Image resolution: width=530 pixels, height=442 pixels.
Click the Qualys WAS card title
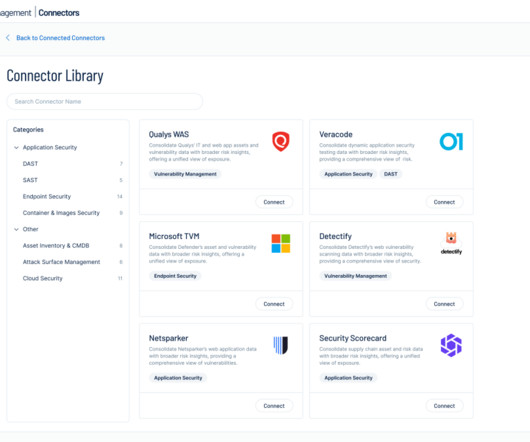click(169, 134)
